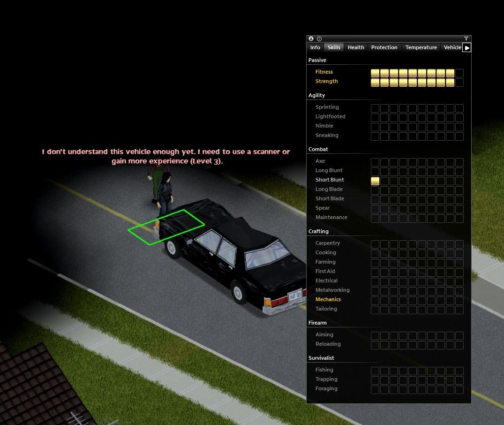Open the panel info help icon

point(319,38)
